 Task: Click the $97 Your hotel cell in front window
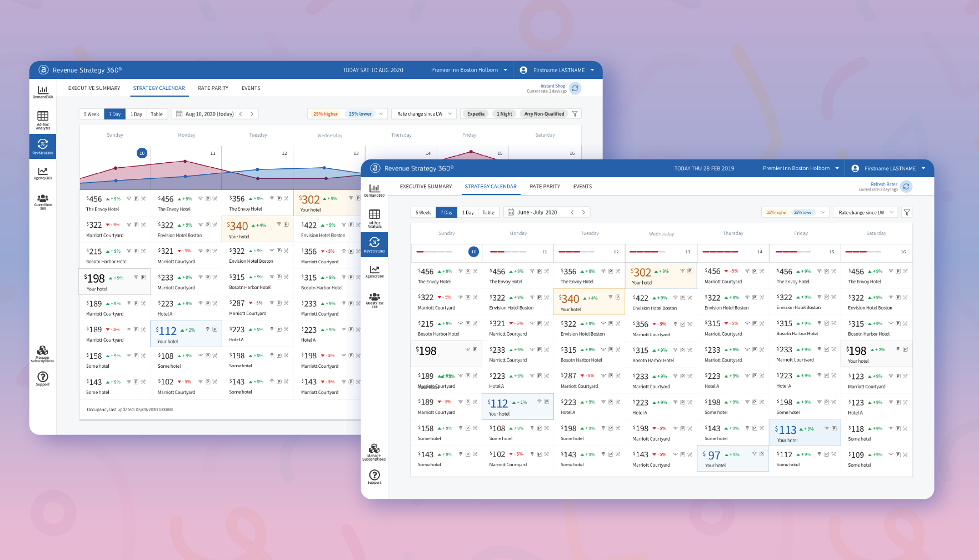pos(733,459)
